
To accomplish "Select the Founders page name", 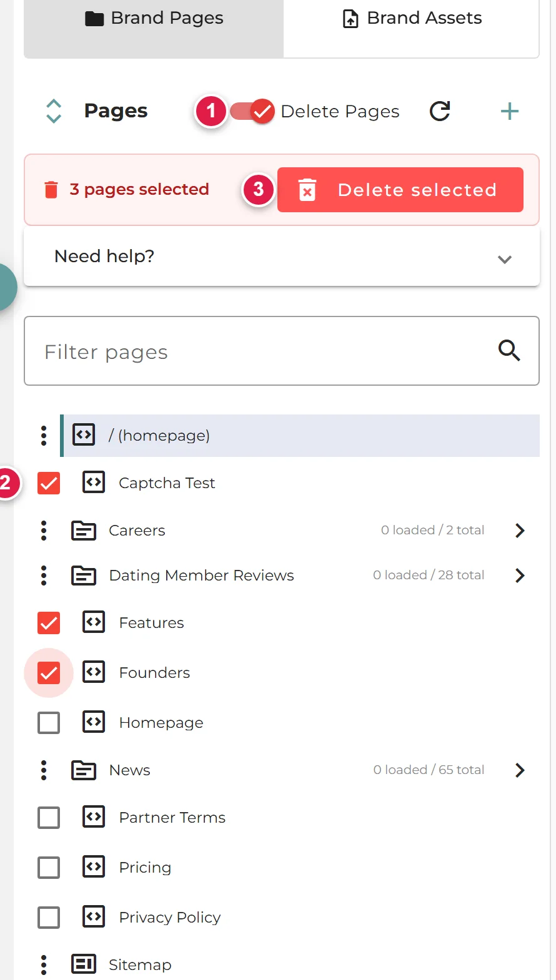I will pyautogui.click(x=154, y=673).
